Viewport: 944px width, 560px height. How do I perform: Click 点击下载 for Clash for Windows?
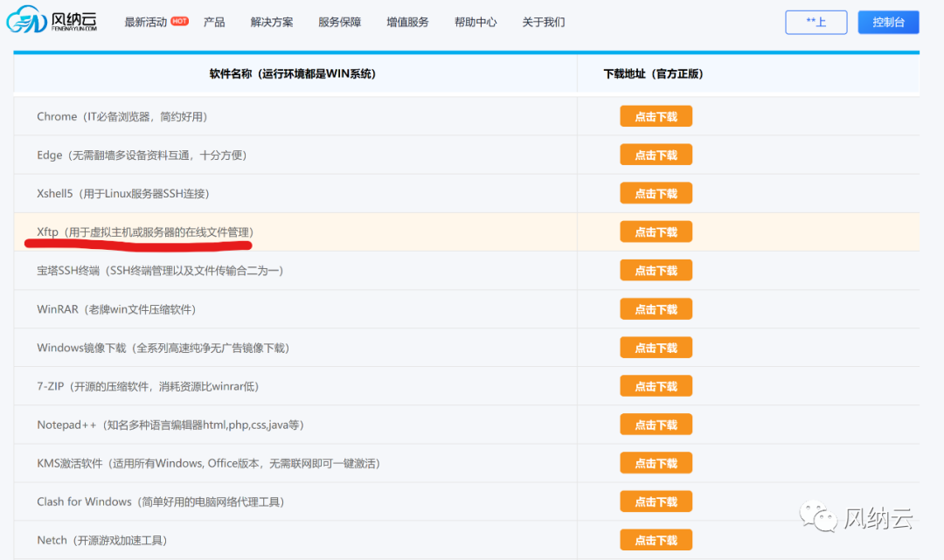(x=656, y=501)
